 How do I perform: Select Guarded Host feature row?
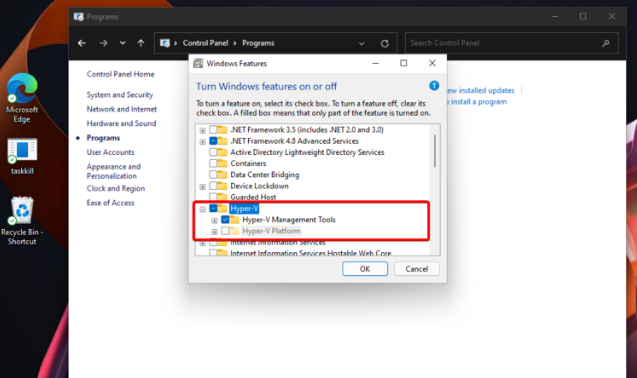coord(253,197)
